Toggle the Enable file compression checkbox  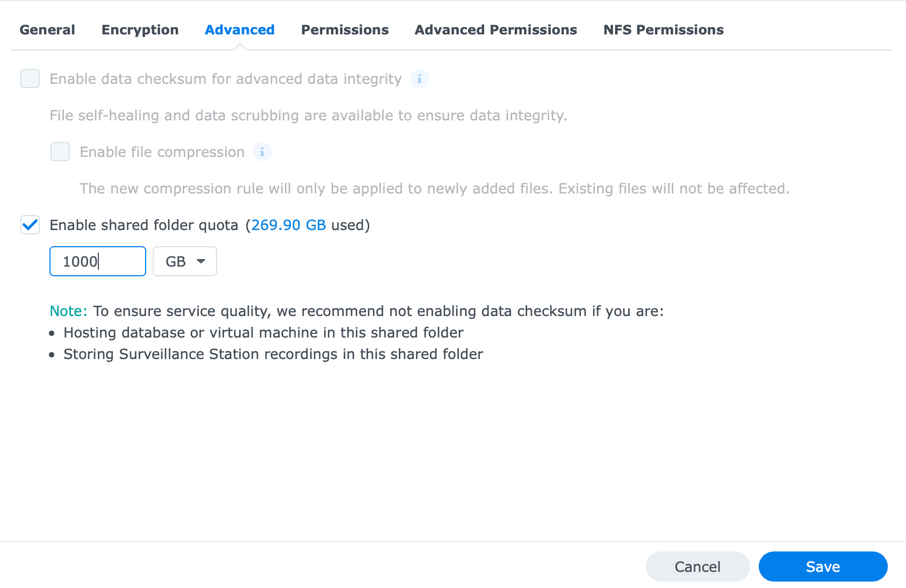[60, 152]
